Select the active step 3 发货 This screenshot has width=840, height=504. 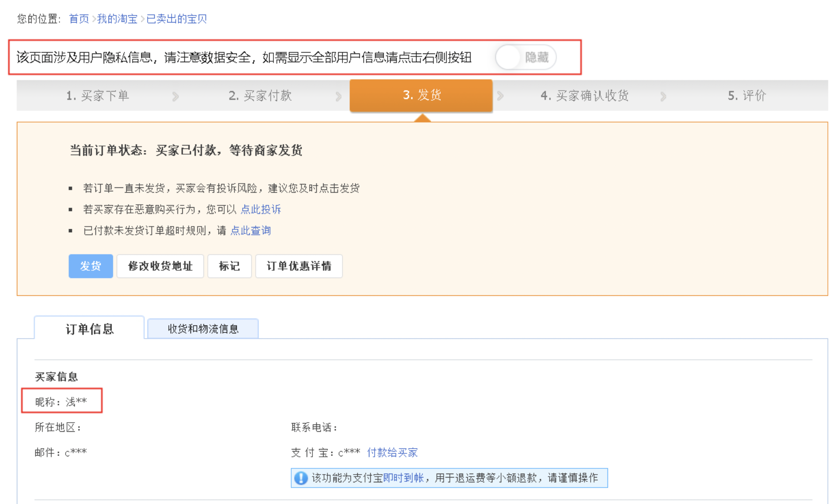[x=421, y=95]
